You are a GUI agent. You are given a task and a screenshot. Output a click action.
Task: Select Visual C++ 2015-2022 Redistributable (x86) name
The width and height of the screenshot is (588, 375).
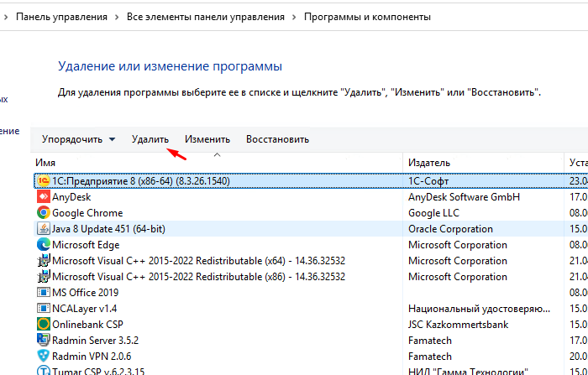[199, 277]
